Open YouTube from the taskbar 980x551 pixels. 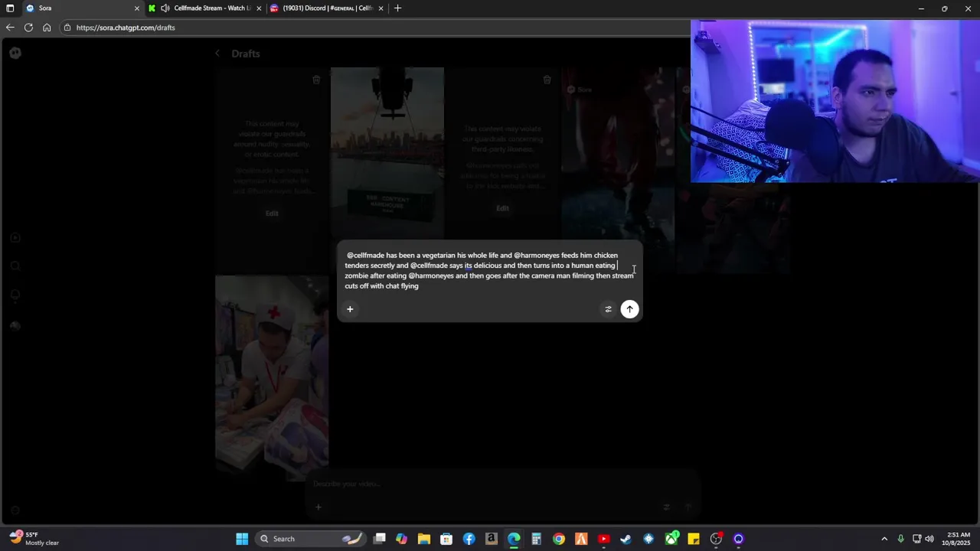coord(604,539)
